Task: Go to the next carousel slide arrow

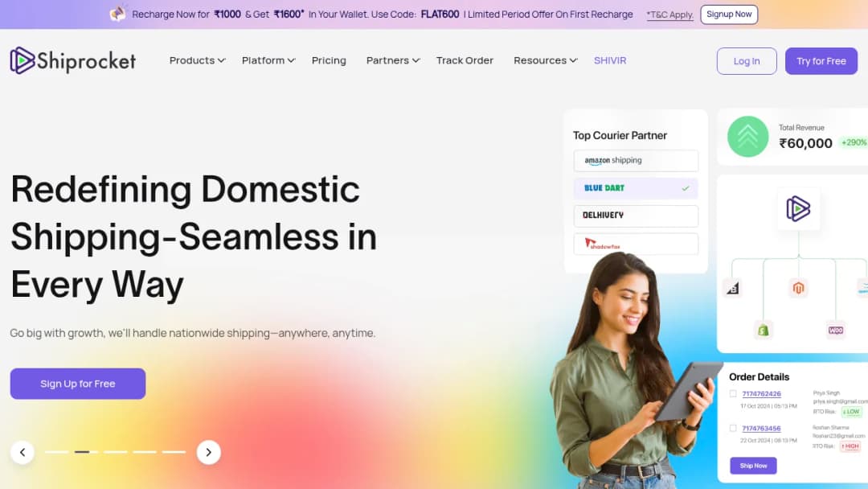Action: (209, 453)
